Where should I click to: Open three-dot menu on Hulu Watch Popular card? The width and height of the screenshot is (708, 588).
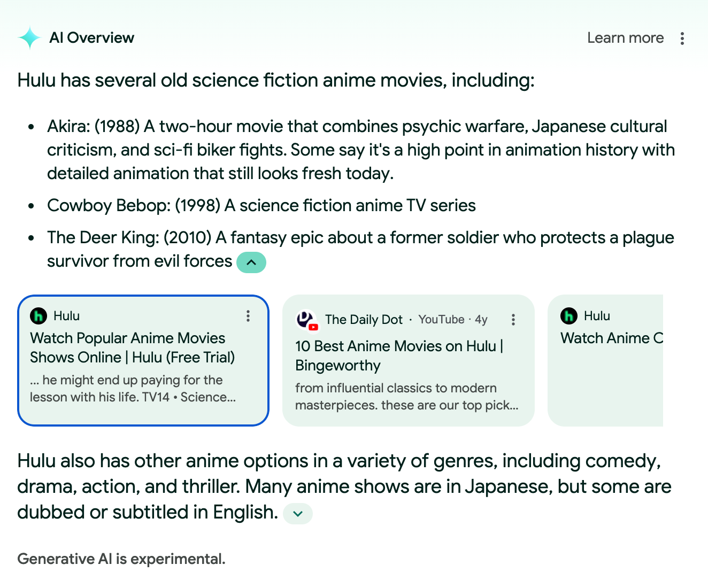pos(248,316)
